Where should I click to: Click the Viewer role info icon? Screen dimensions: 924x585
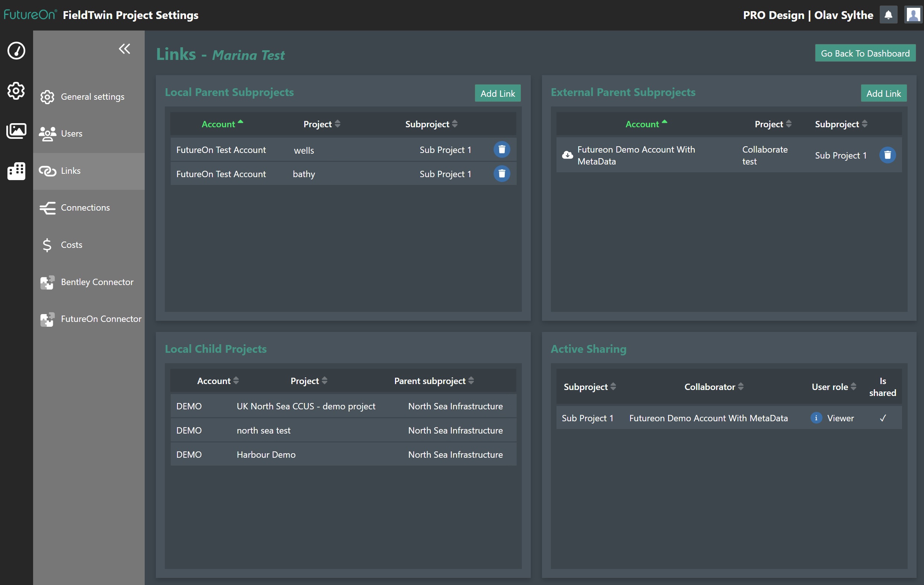point(816,418)
